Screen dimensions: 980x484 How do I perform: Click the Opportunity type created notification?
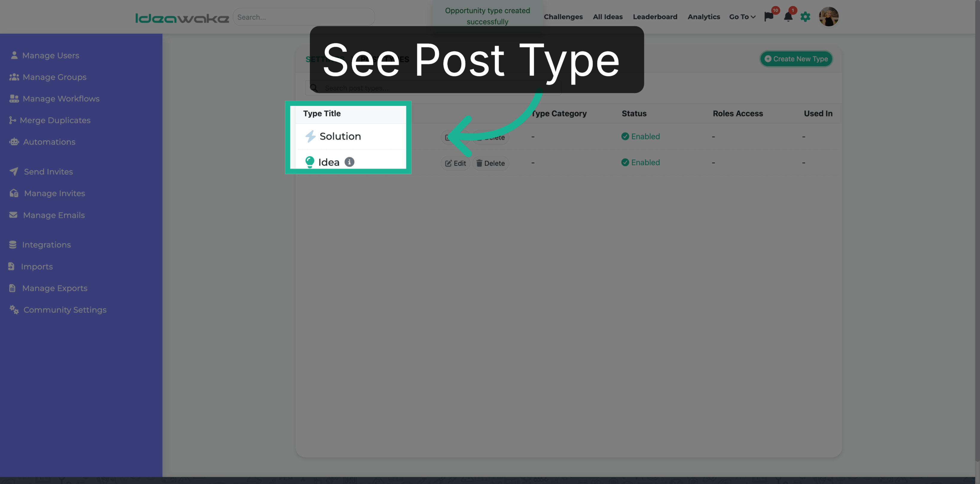tap(487, 16)
